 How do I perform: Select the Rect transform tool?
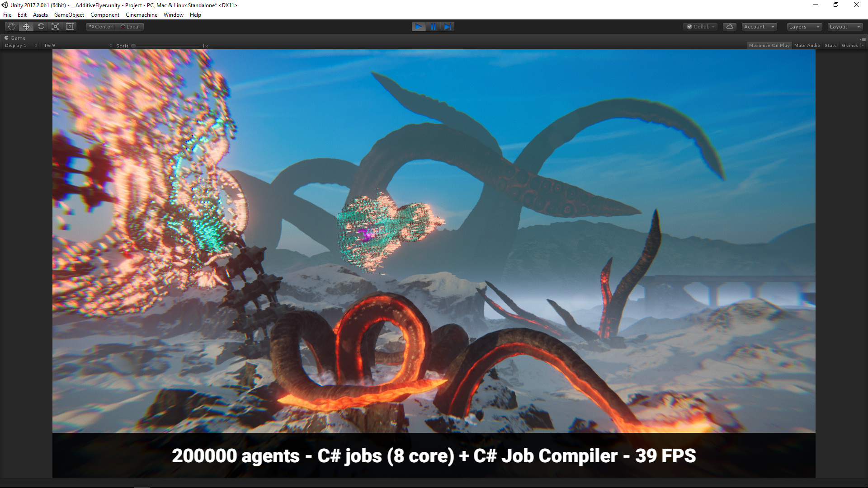coord(70,27)
